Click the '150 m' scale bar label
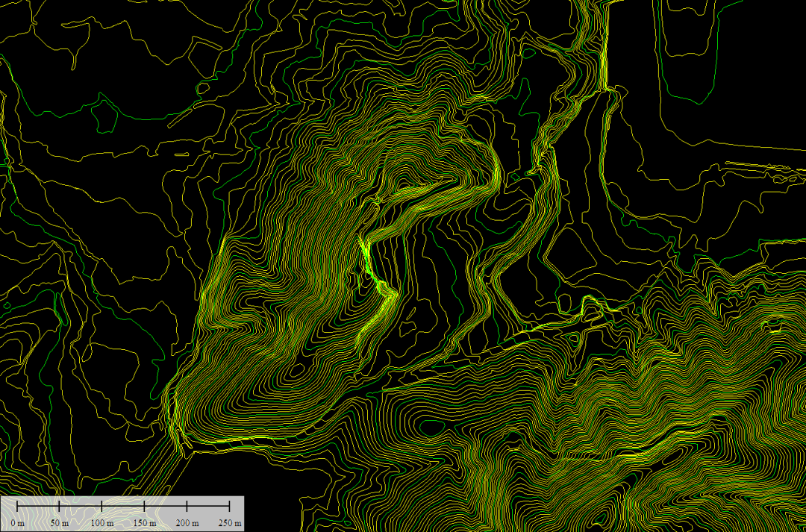Image resolution: width=806 pixels, height=532 pixels. click(144, 522)
